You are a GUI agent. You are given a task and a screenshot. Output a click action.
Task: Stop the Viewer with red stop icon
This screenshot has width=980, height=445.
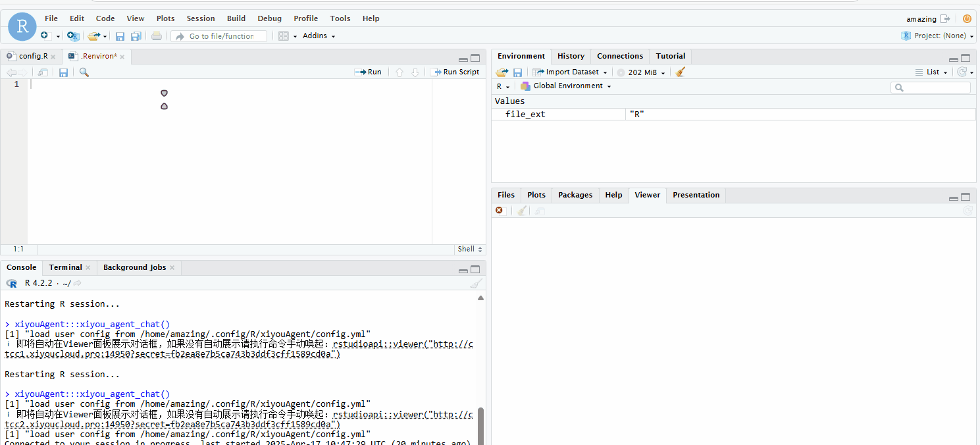pos(499,210)
